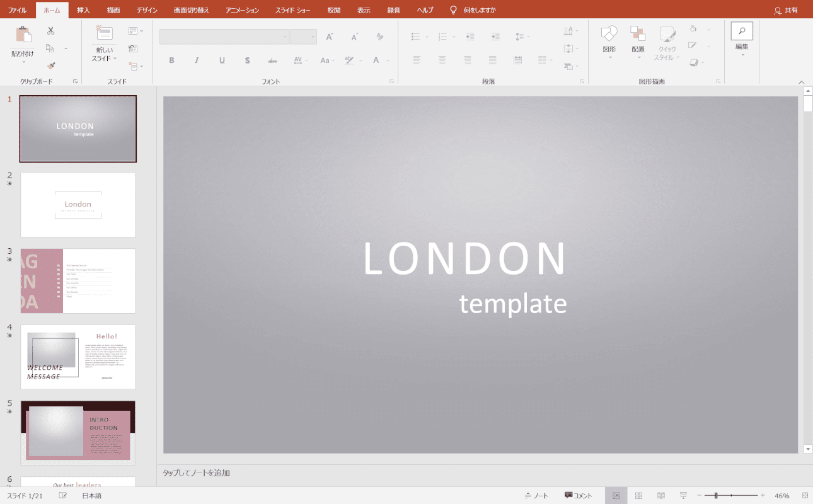Open the Comments pane in the status bar
Viewport: 813px width, 504px height.
(x=579, y=496)
